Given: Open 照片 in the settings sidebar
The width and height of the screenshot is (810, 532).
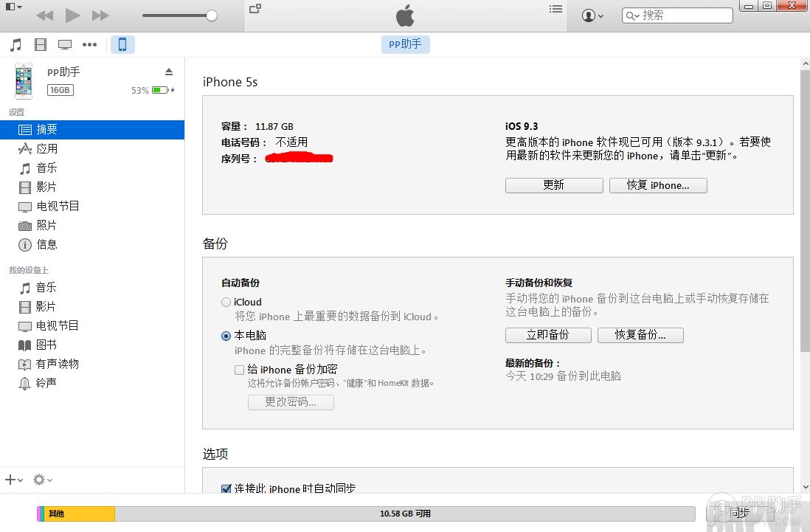Looking at the screenshot, I should 47,226.
